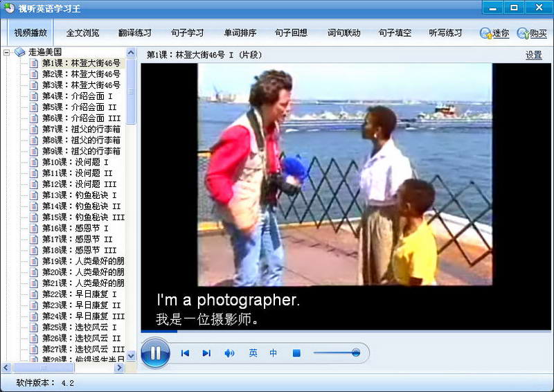Screen dimensions: 554x392
Task: Click the document icon for 第5课
Action: click(x=34, y=107)
